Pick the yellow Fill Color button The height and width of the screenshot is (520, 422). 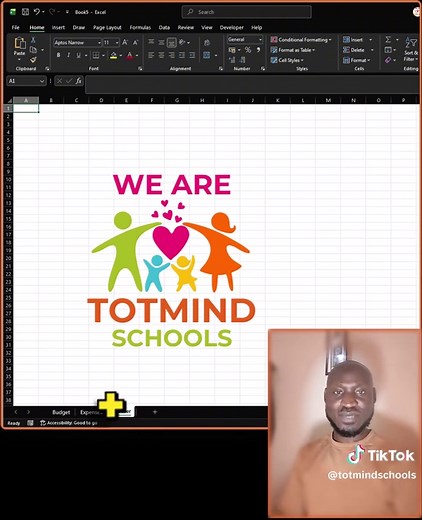pos(113,55)
